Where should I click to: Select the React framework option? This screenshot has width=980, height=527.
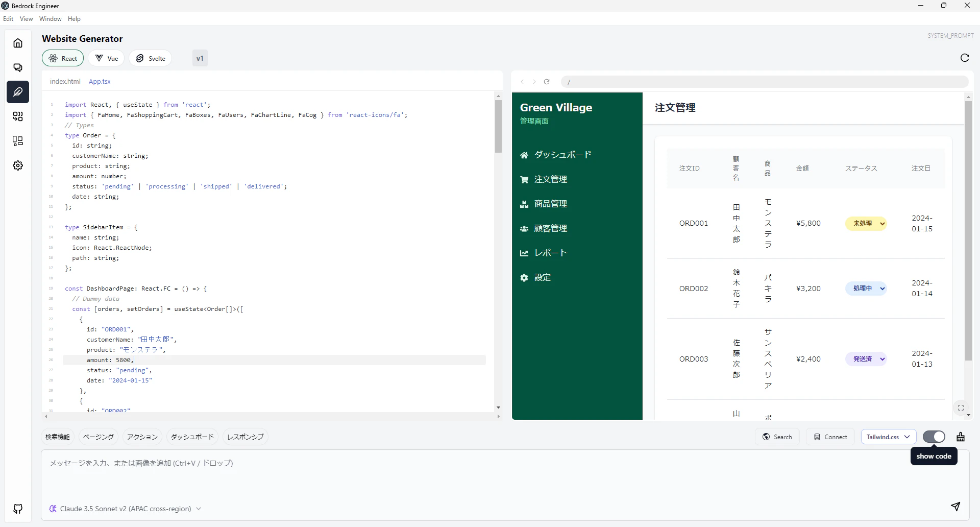[63, 58]
